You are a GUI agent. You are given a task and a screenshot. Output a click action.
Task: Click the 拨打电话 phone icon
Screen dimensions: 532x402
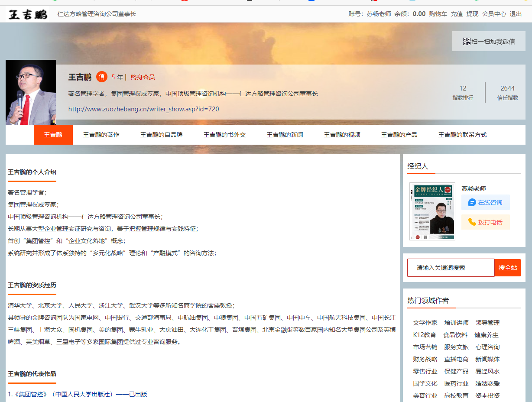472,222
